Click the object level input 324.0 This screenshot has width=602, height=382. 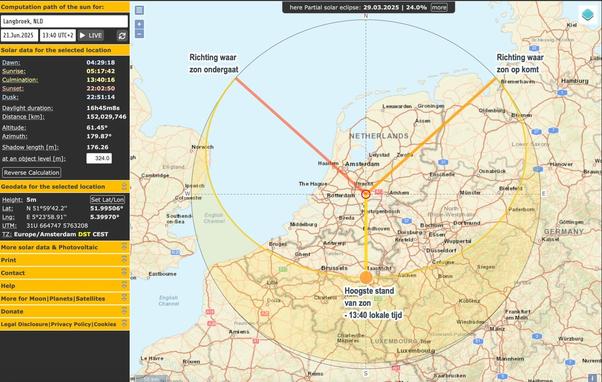tap(99, 158)
